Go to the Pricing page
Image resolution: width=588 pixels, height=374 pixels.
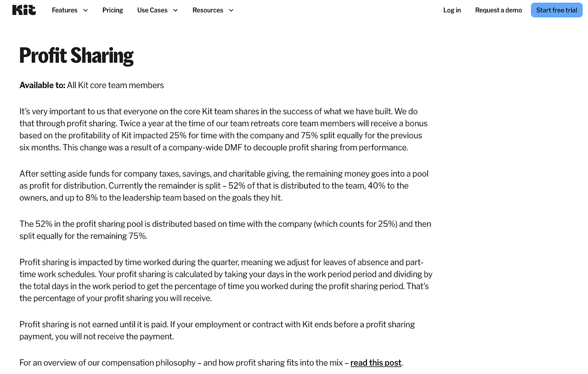113,10
